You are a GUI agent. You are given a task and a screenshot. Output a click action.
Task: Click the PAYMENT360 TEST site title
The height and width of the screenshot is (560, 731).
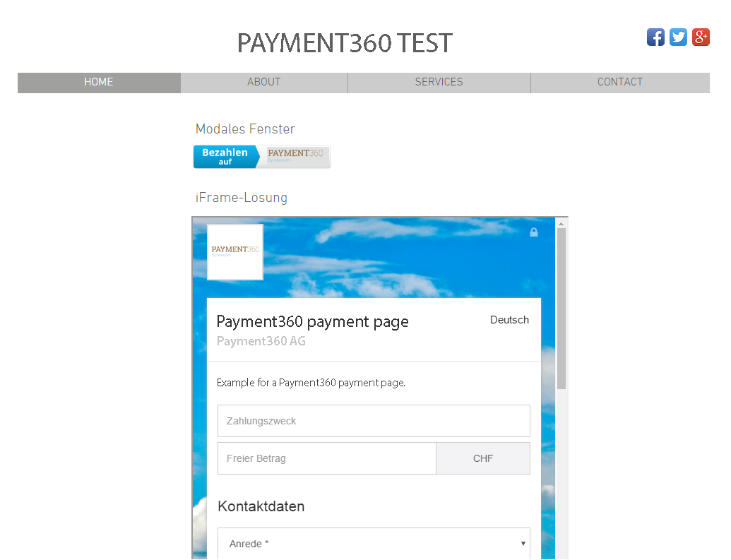coord(345,44)
